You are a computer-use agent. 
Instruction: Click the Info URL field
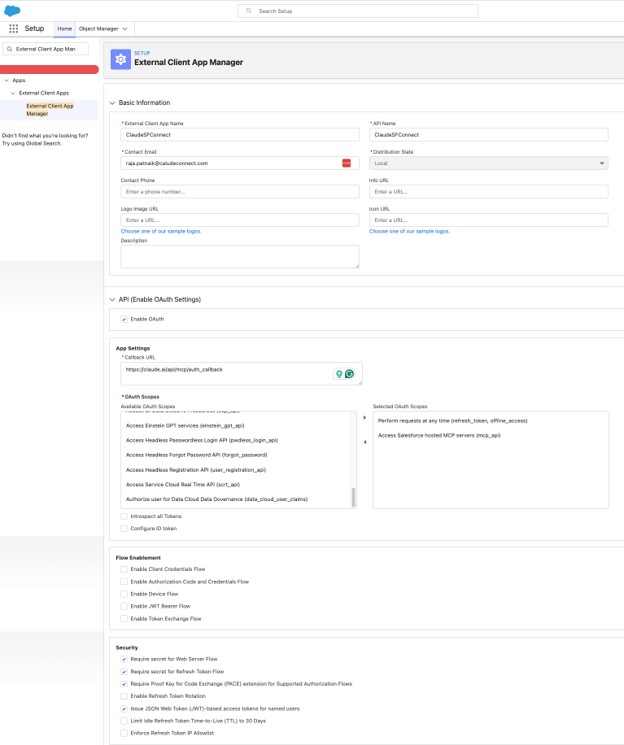489,191
